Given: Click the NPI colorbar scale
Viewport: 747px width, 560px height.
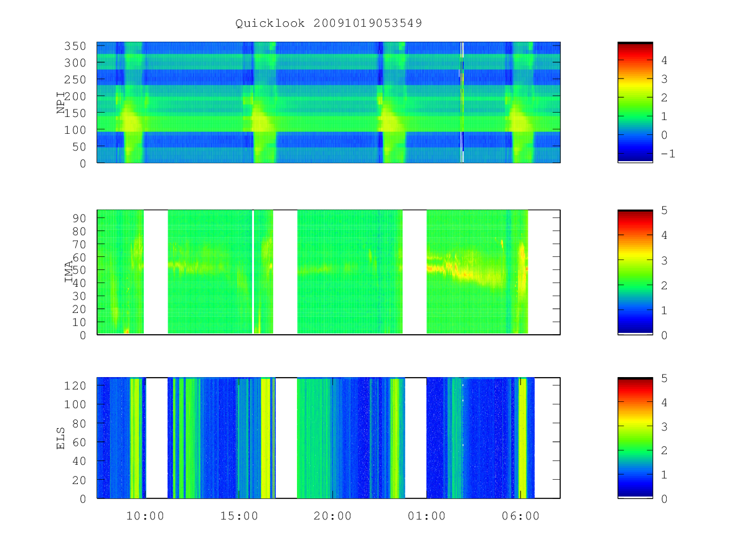Looking at the screenshot, I should tap(635, 102).
